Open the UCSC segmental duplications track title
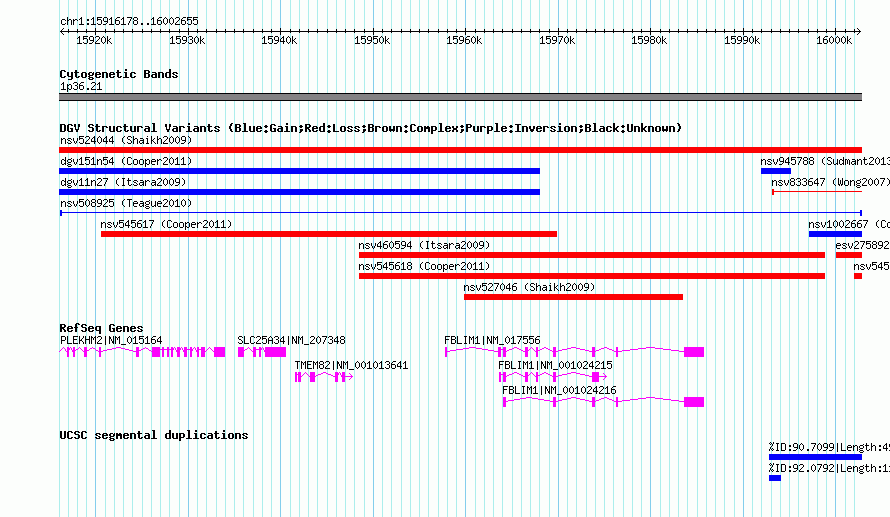 pyautogui.click(x=154, y=435)
